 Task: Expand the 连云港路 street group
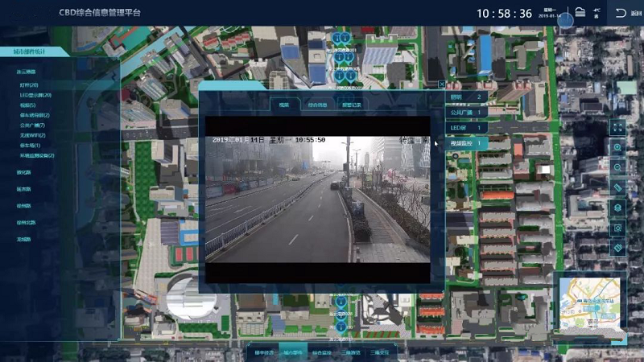point(26,72)
